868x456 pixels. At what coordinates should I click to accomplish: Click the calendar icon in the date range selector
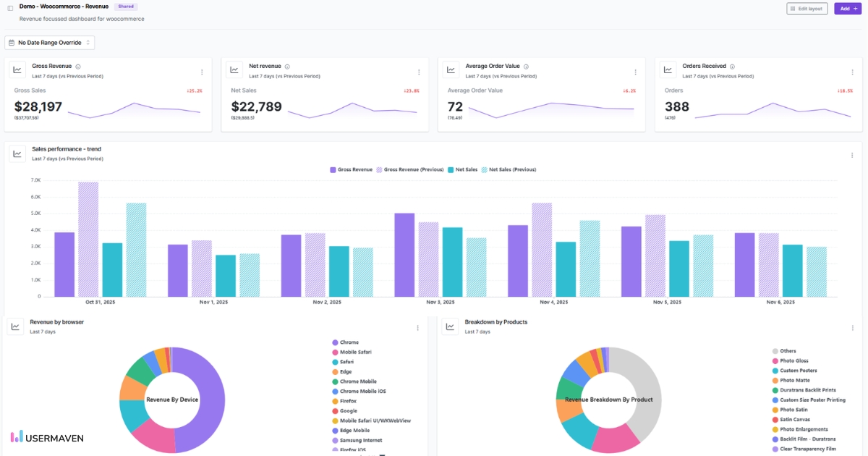point(11,42)
